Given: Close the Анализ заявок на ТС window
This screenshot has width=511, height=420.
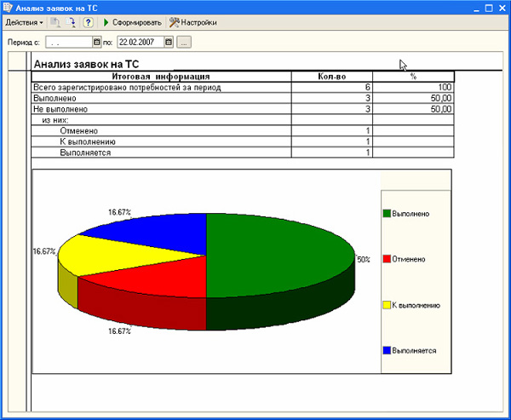Looking at the screenshot, I should [502, 9].
